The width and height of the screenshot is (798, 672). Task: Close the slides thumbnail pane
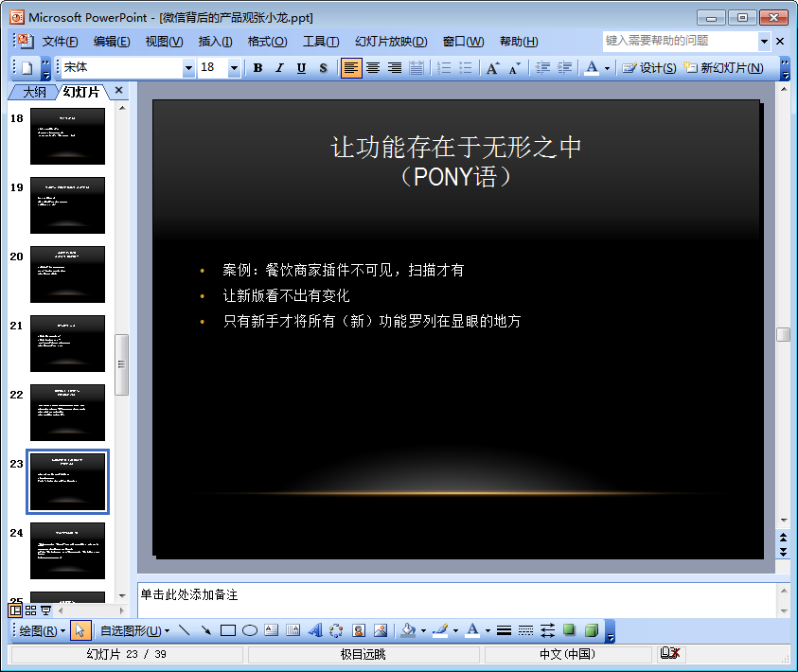coord(118,90)
